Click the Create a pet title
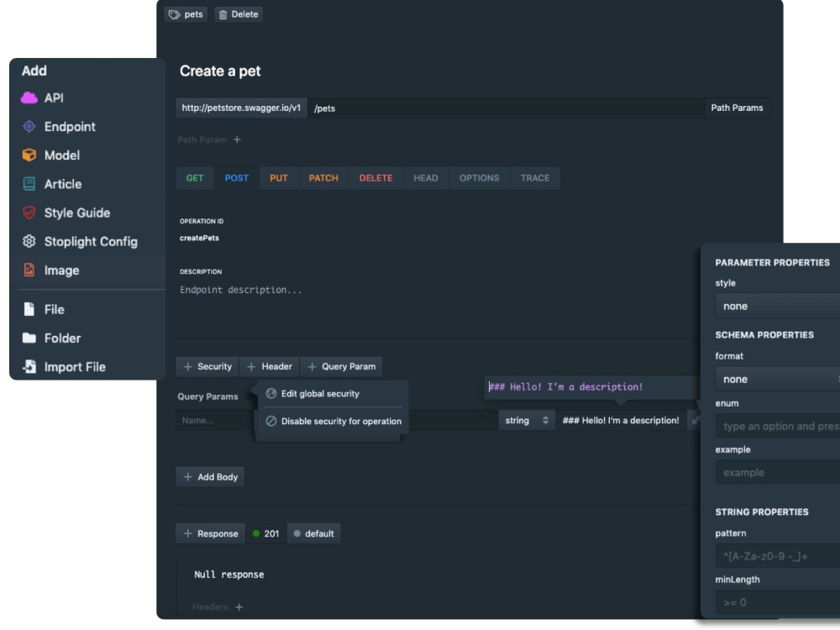 220,71
